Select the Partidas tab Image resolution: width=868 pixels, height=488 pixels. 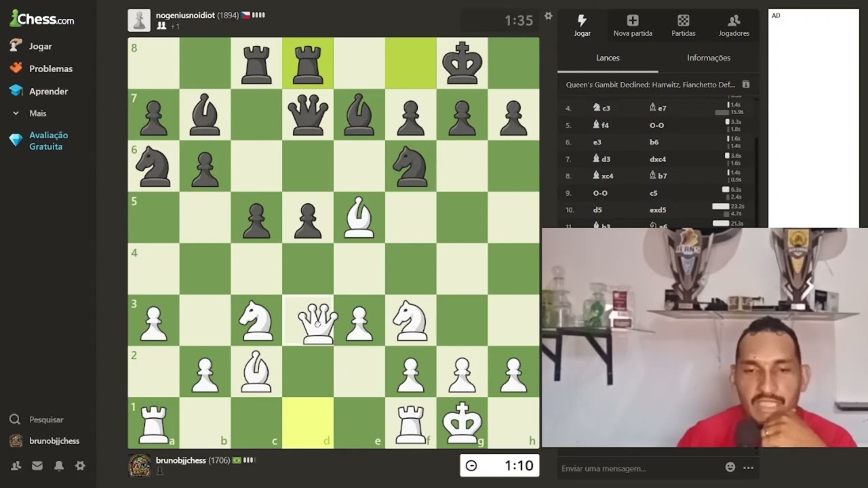tap(684, 26)
